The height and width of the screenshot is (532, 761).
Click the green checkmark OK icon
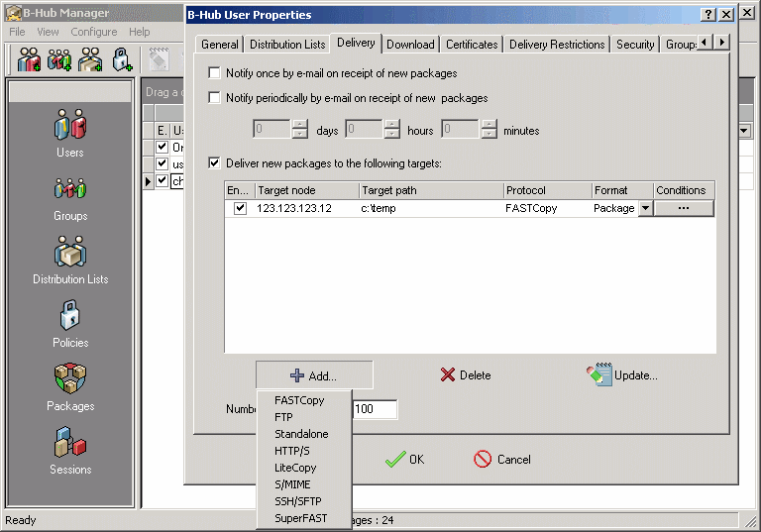tap(395, 460)
